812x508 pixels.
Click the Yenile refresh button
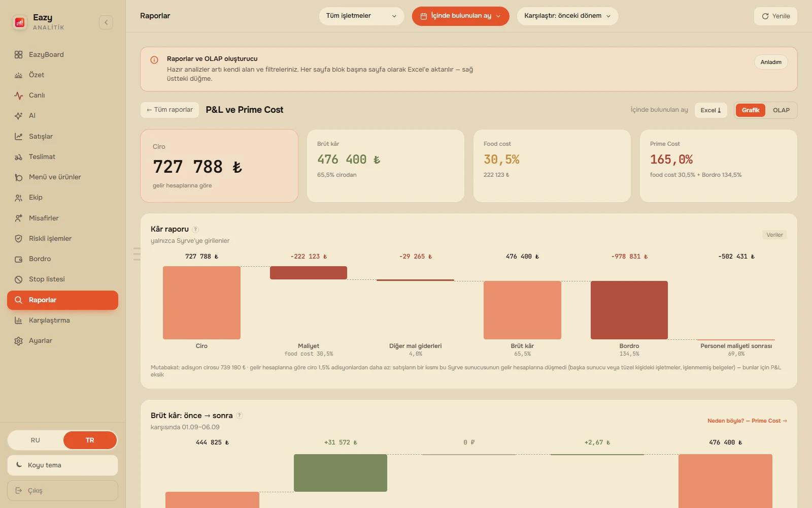point(775,16)
